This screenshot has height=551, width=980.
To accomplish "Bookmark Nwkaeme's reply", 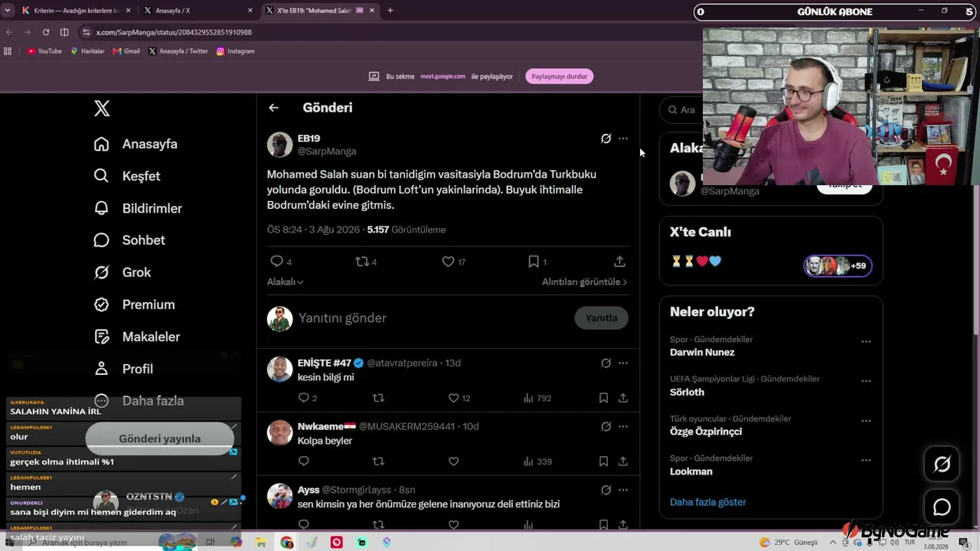I will pyautogui.click(x=603, y=461).
